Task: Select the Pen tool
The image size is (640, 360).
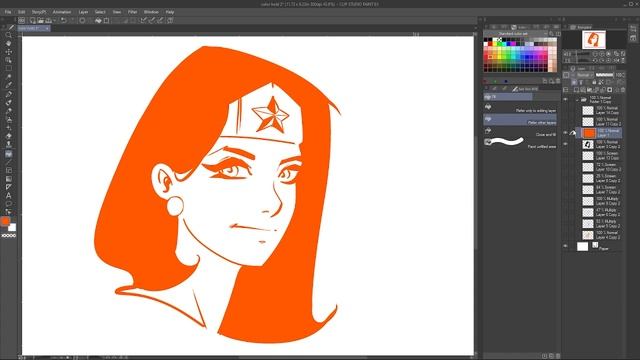Action: pos(8,94)
